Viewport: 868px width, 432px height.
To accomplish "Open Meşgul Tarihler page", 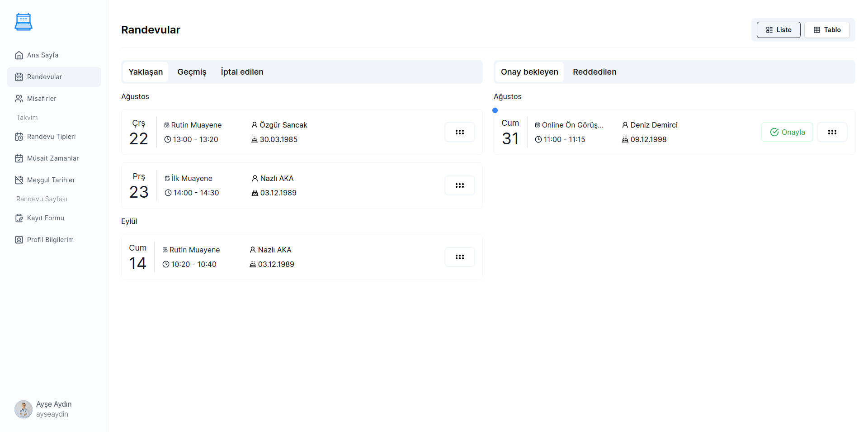I will [x=51, y=180].
